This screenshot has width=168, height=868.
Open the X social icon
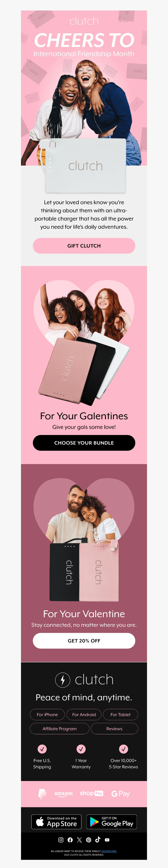(79, 840)
